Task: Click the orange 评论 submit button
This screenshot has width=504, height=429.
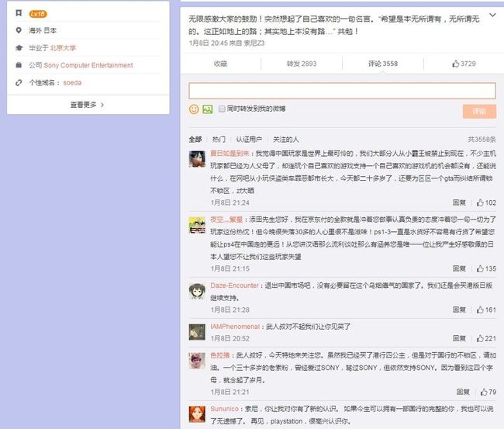Action: 479,111
